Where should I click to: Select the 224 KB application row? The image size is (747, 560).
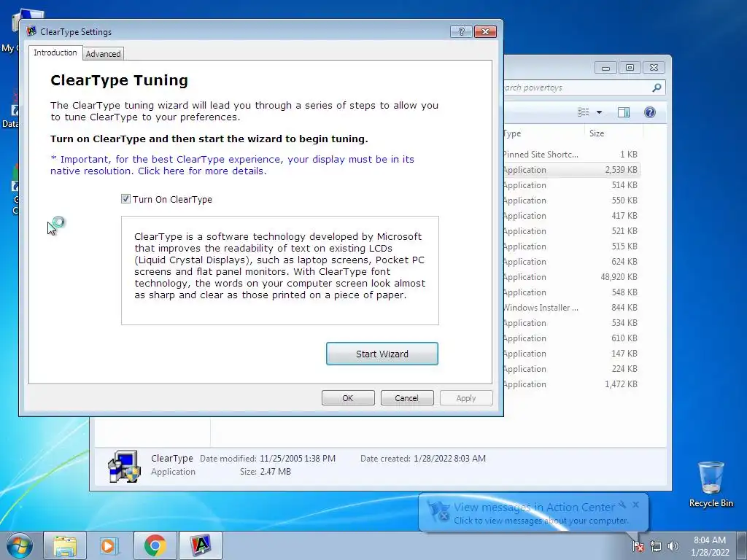[x=570, y=369]
